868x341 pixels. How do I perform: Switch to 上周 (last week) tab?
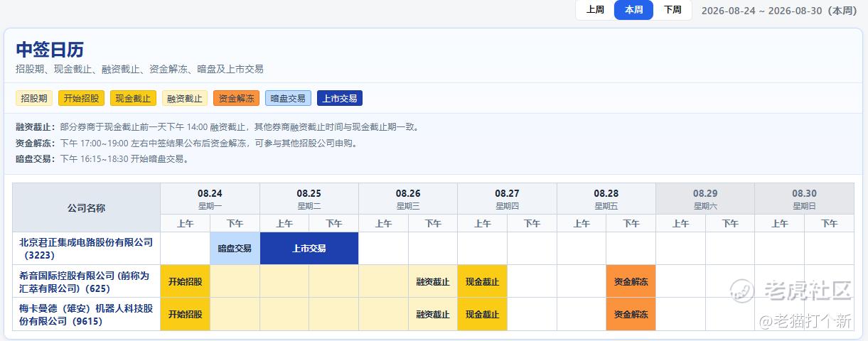tap(595, 10)
